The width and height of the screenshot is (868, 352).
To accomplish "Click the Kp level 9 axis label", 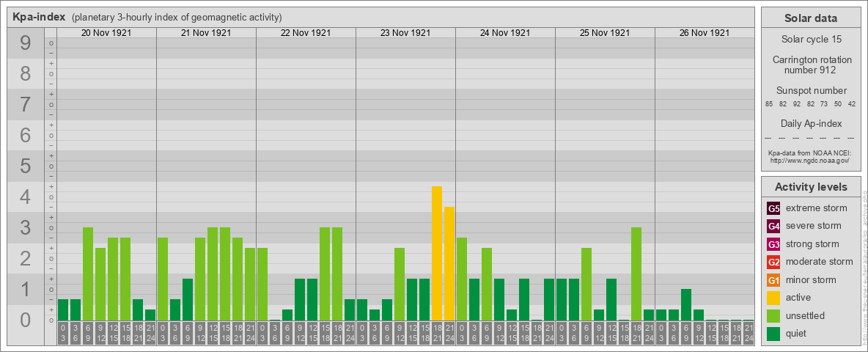I will pyautogui.click(x=26, y=43).
